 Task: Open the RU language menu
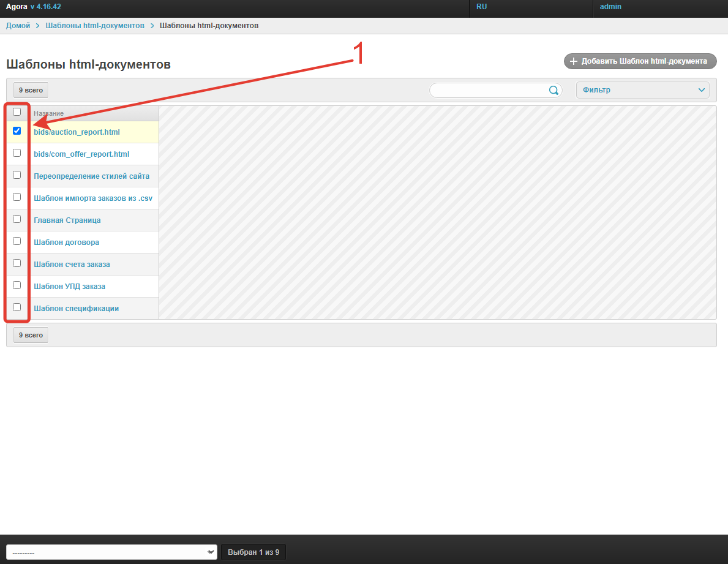tap(482, 7)
